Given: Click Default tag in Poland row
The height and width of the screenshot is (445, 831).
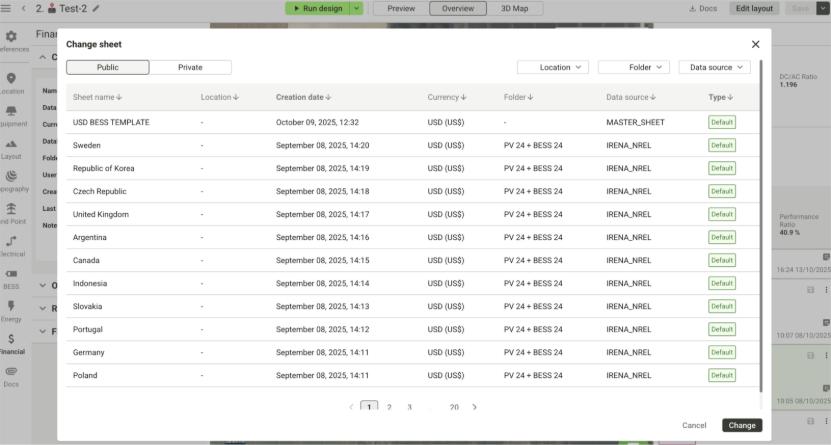Looking at the screenshot, I should (x=722, y=376).
